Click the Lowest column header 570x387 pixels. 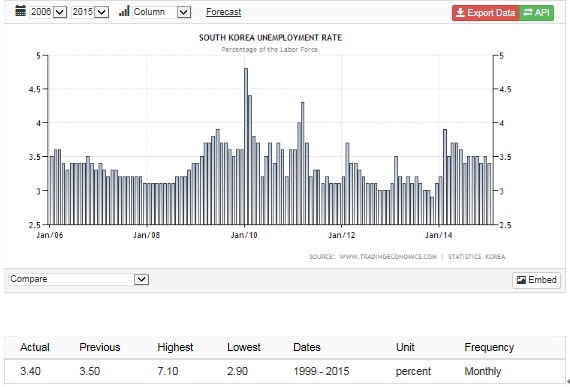pyautogui.click(x=244, y=347)
